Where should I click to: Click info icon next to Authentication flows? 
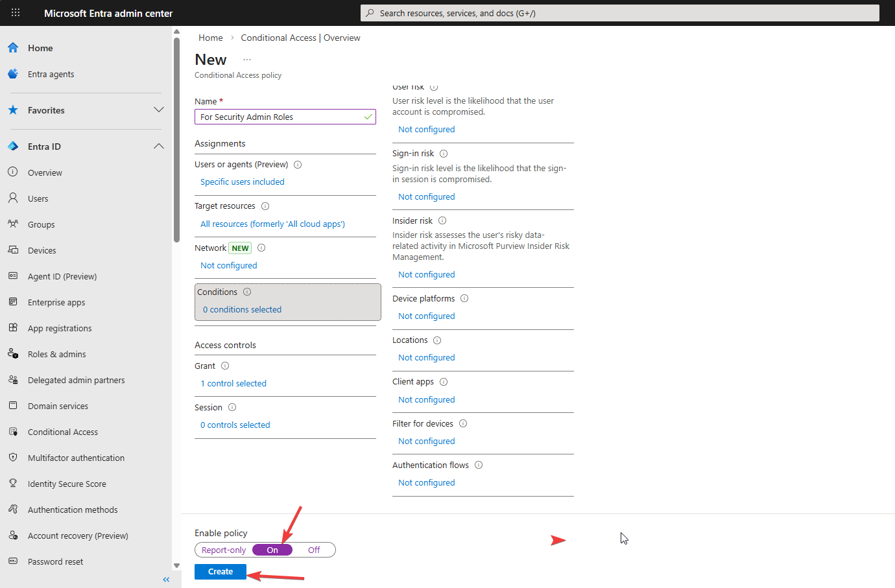[x=479, y=465]
